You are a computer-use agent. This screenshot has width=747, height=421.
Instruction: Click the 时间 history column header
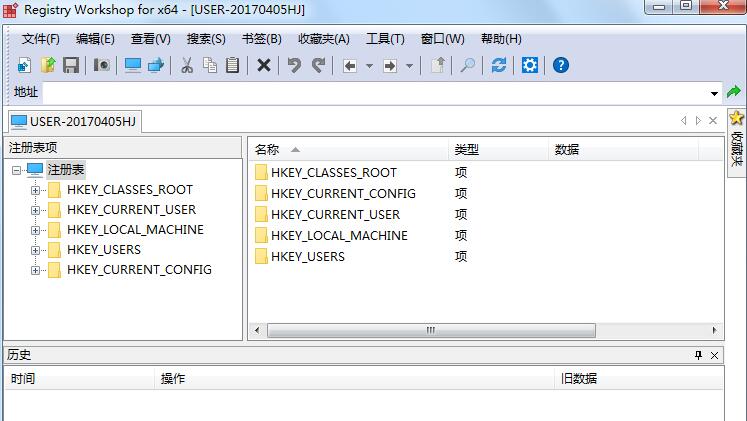point(80,379)
